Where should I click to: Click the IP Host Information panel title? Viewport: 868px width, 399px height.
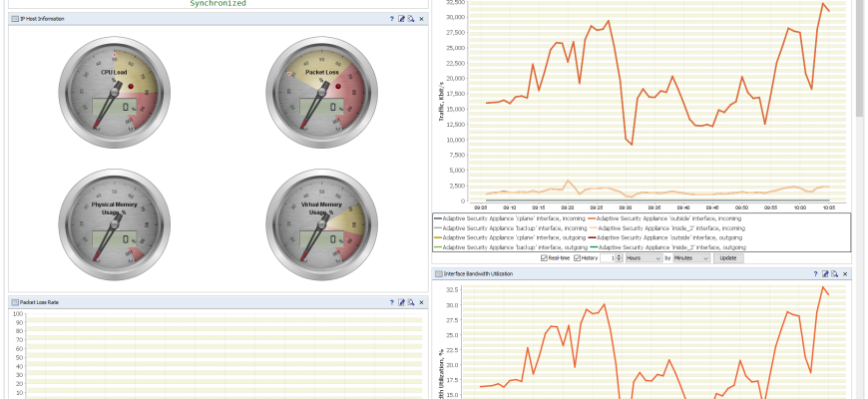(42, 19)
